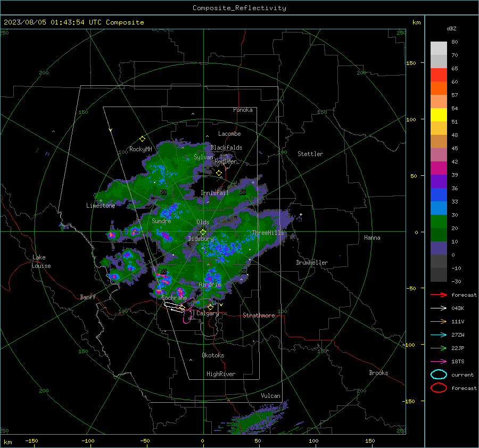
Task: Click the 04DK legend label
Action: pos(458,308)
